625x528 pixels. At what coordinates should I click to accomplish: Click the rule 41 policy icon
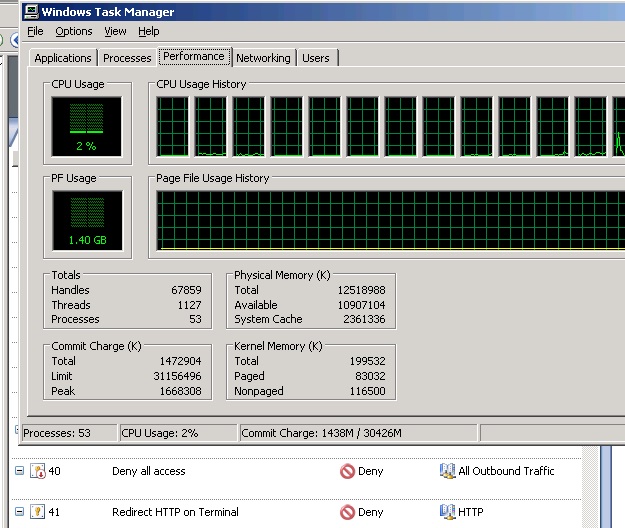click(x=37, y=512)
